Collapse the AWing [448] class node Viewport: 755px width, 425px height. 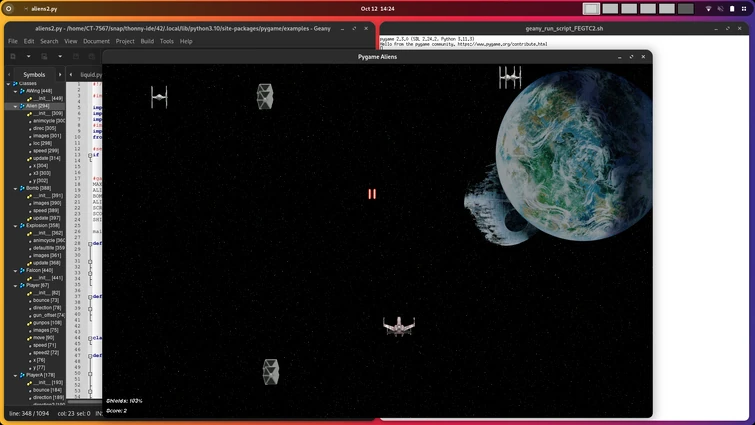15,91
